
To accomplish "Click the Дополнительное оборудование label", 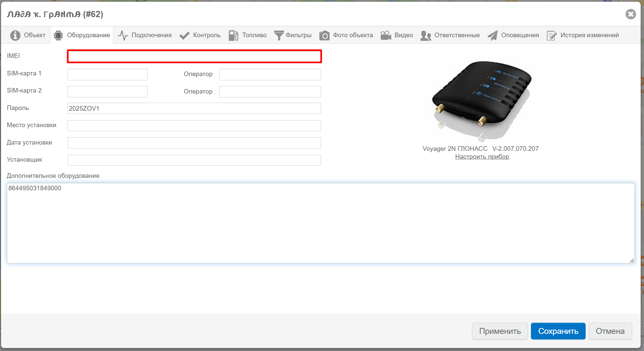I will tap(53, 176).
